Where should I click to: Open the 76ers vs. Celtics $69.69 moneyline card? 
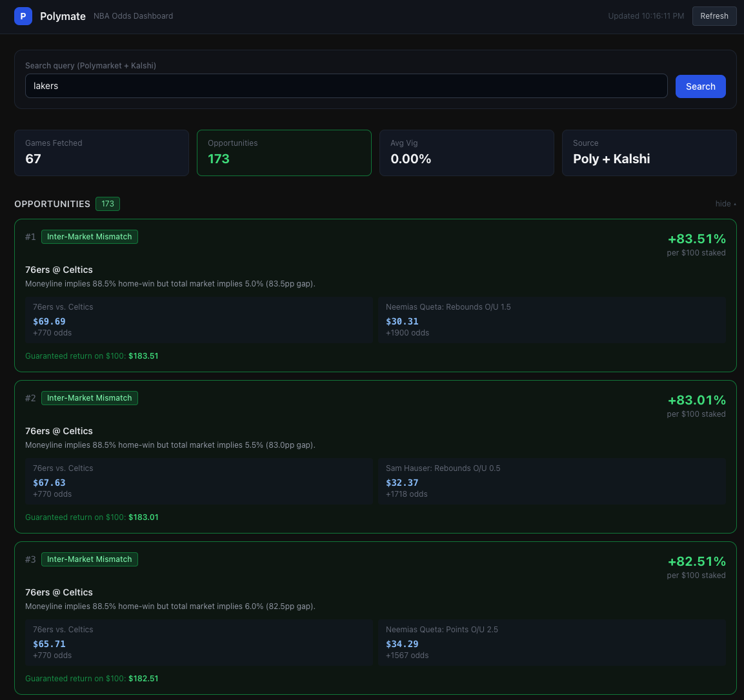tap(197, 320)
